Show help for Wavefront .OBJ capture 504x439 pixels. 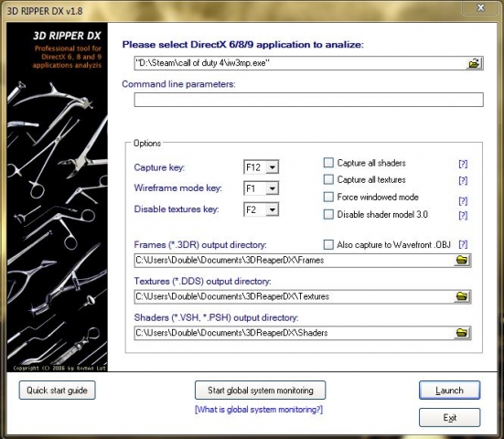463,244
